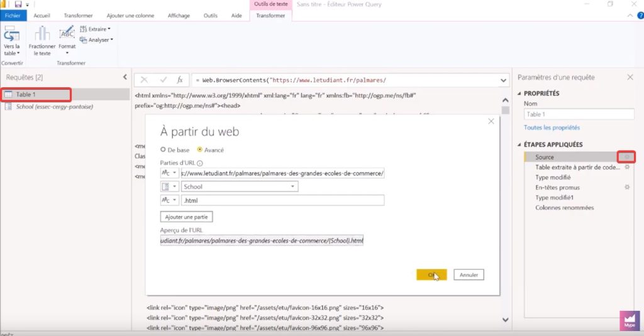644x336 pixels.
Task: Click the .html URL part field
Action: click(282, 200)
